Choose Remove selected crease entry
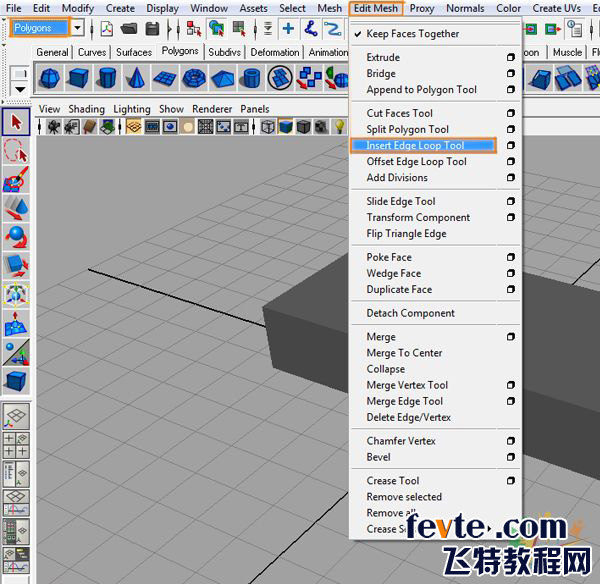This screenshot has width=600, height=584. click(404, 497)
